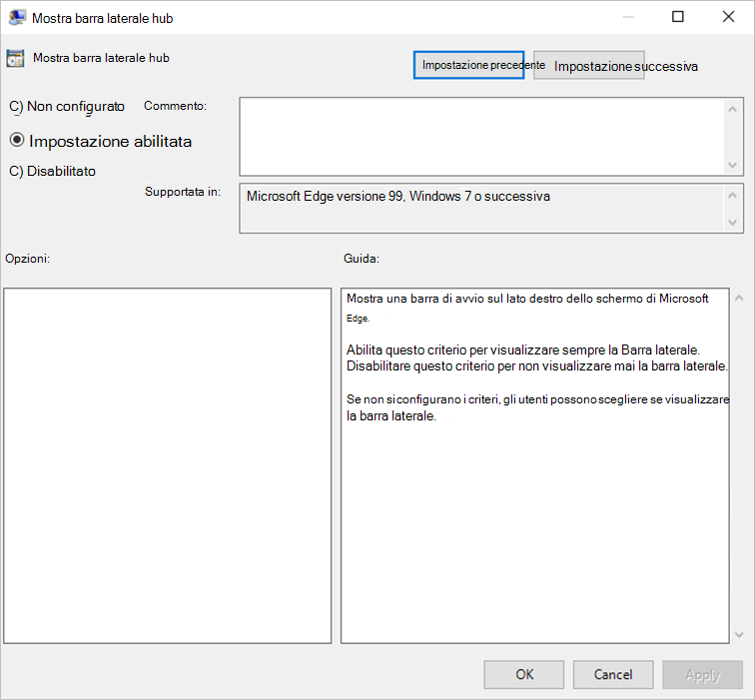Image resolution: width=755 pixels, height=700 pixels.
Task: Click the Guida pane scroll up arrow
Action: click(x=739, y=298)
